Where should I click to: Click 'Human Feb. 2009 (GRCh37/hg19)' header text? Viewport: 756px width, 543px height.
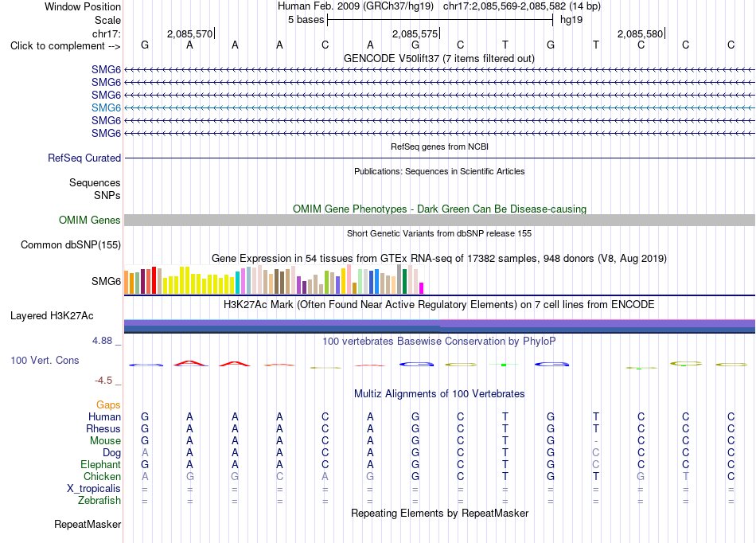click(356, 6)
